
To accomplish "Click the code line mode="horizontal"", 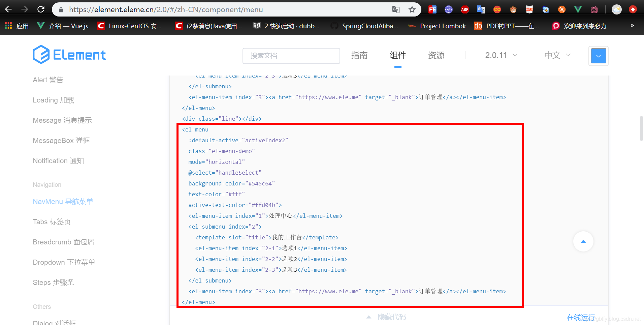I will tap(217, 162).
